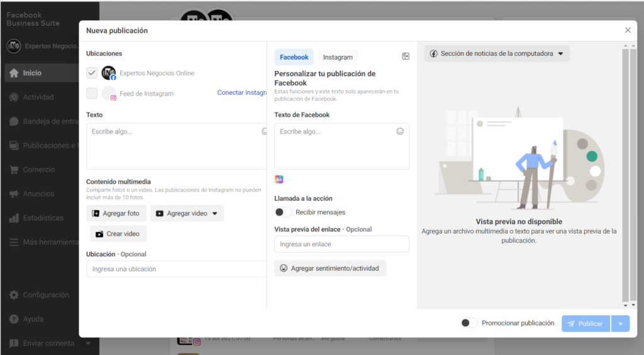
Task: Expand Agregar video dropdown
Action: [215, 214]
